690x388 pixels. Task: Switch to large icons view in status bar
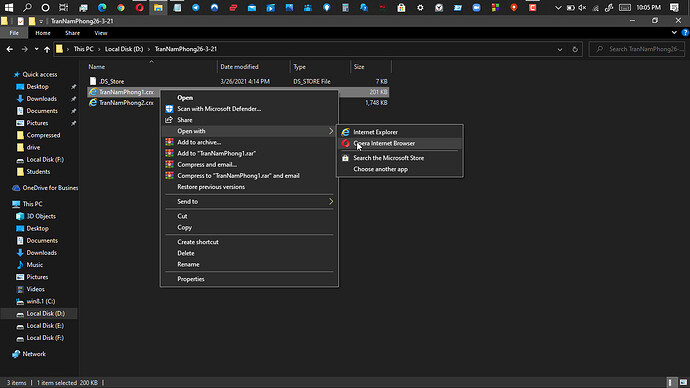tap(683, 383)
